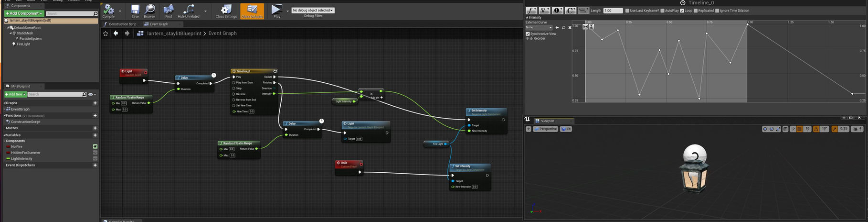The image size is (868, 222).
Task: Add float track to timeline
Action: [x=531, y=11]
